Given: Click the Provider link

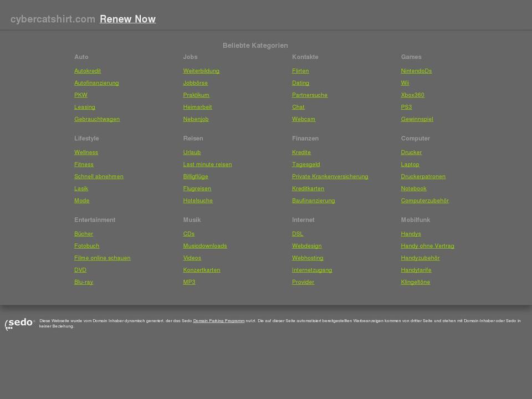Looking at the screenshot, I should pyautogui.click(x=303, y=282).
